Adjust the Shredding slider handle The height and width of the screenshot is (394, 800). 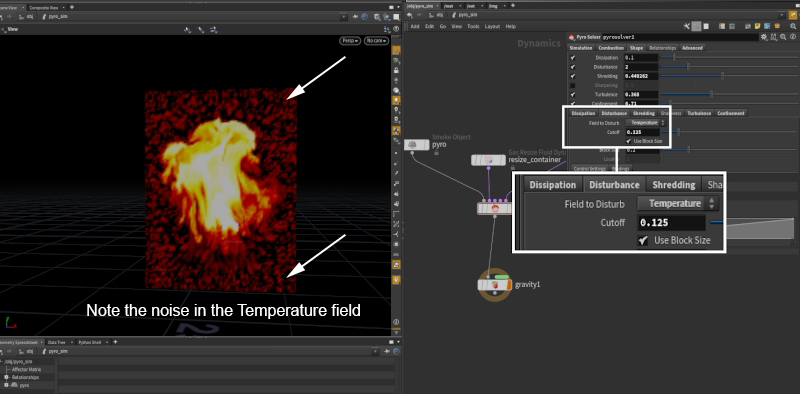click(x=722, y=76)
